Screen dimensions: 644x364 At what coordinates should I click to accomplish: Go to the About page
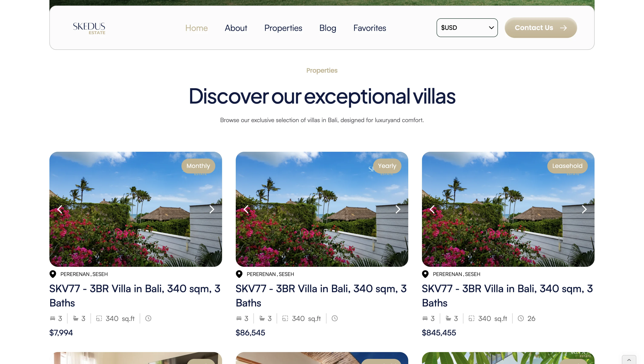(x=236, y=28)
